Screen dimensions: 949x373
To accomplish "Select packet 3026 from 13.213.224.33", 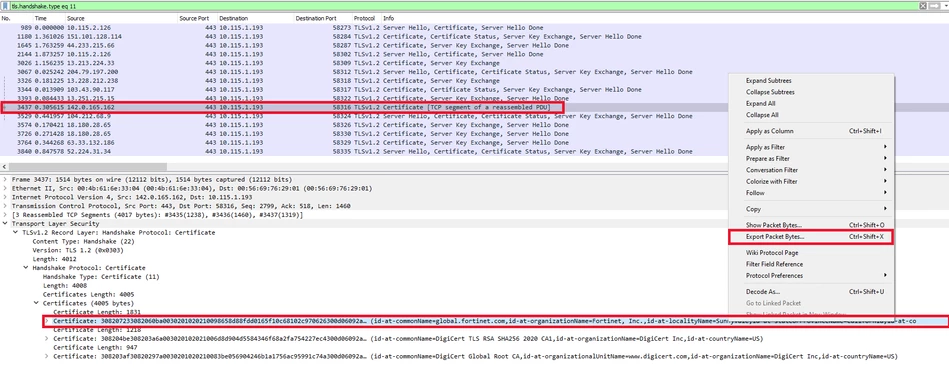I will (x=474, y=63).
